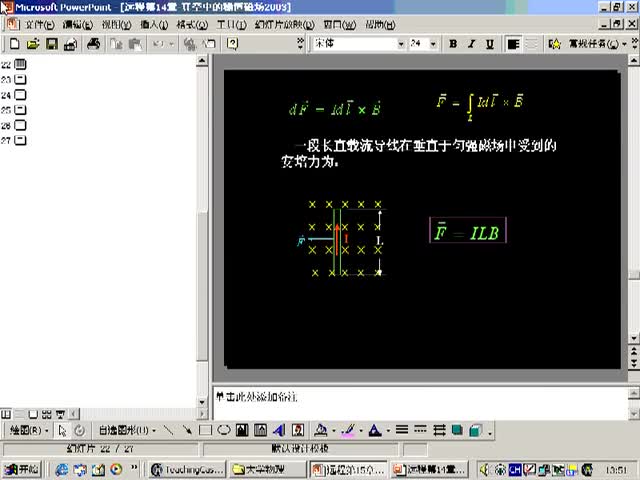Select the Line drawing tool
Viewport: 640px width, 480px height.
click(x=168, y=430)
